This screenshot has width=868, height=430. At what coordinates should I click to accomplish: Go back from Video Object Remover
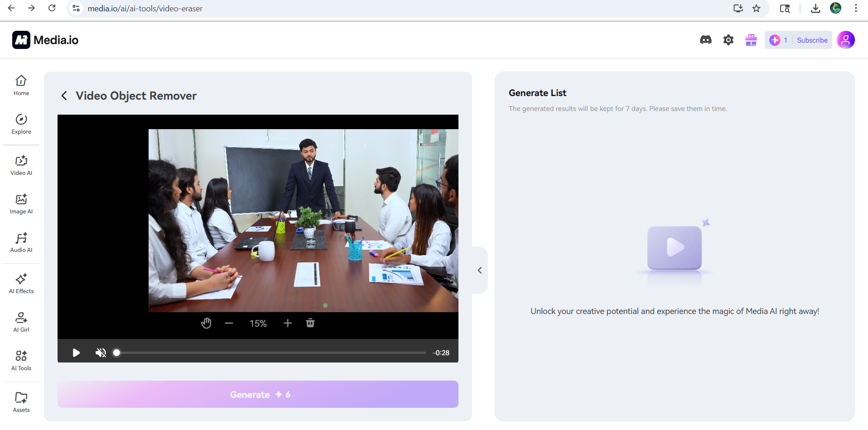64,96
